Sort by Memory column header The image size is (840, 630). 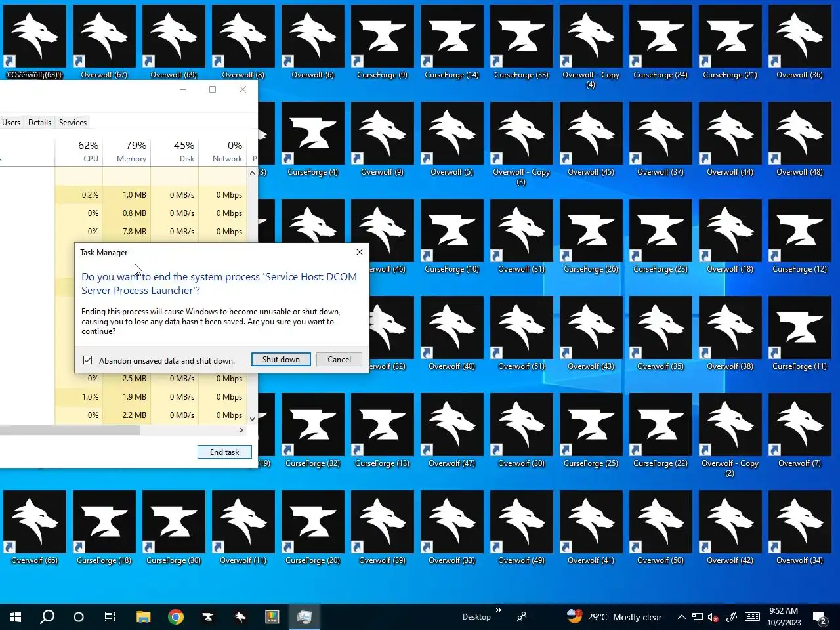point(127,152)
